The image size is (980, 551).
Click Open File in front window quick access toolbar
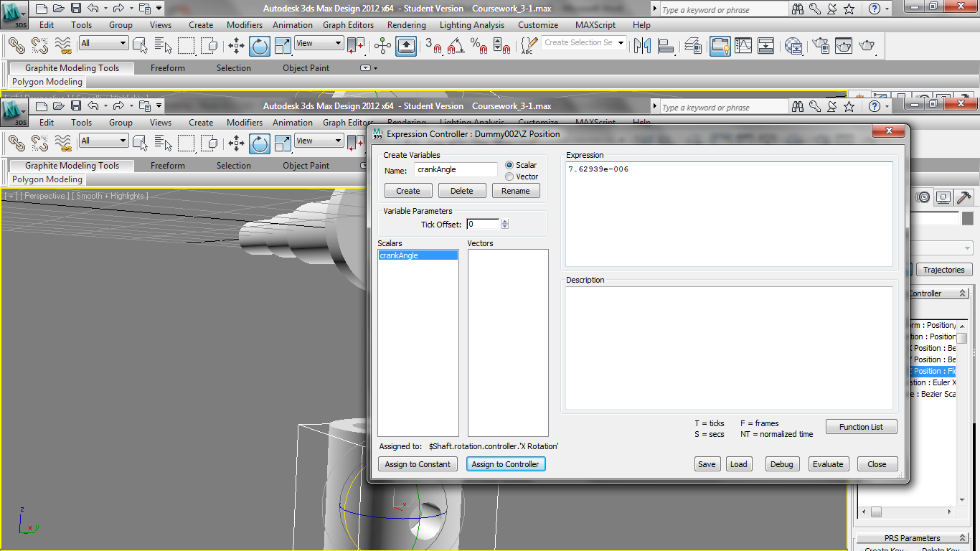click(x=58, y=106)
